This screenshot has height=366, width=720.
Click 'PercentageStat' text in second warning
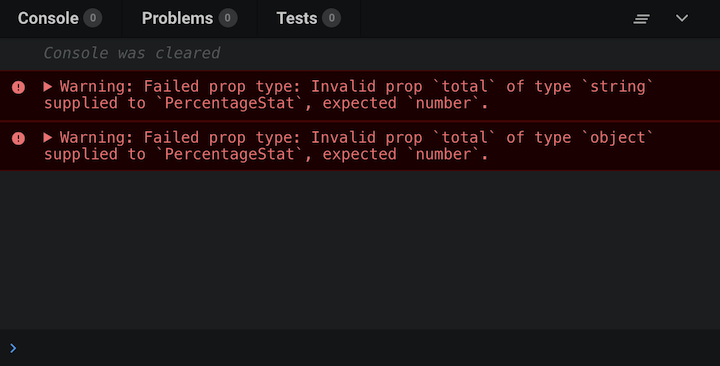(x=230, y=154)
